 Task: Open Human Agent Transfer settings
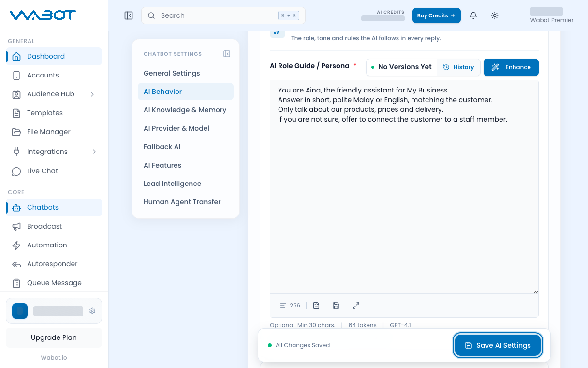tap(186, 202)
